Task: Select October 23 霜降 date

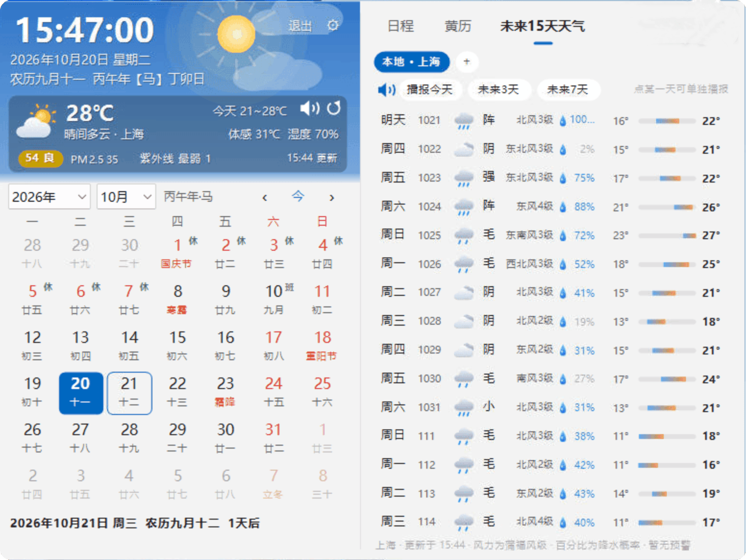Action: click(x=225, y=391)
